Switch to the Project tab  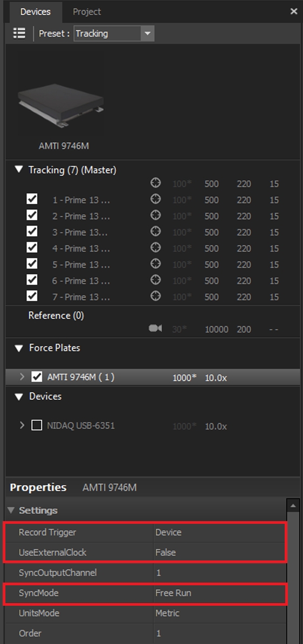[x=87, y=12]
